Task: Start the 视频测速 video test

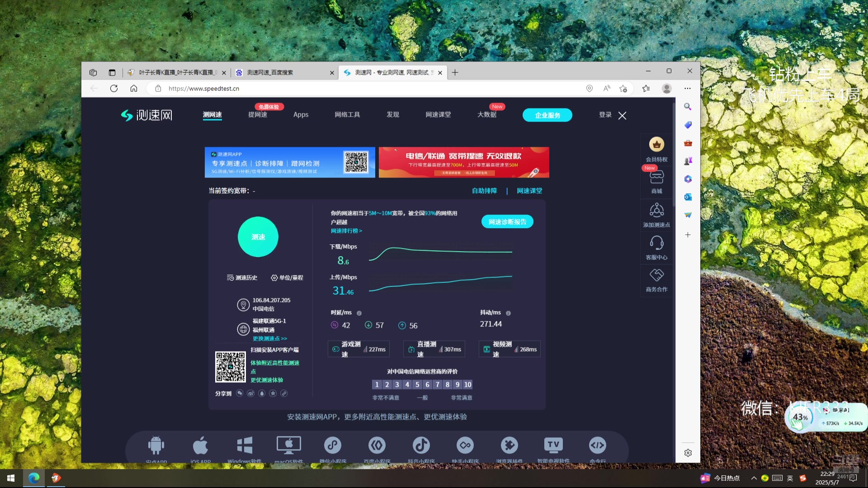Action: coord(509,349)
